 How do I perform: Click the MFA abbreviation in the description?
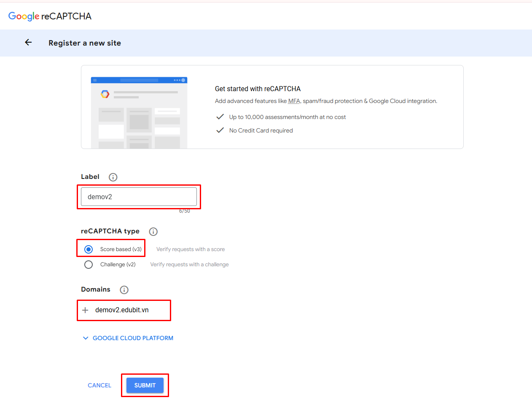(x=294, y=101)
